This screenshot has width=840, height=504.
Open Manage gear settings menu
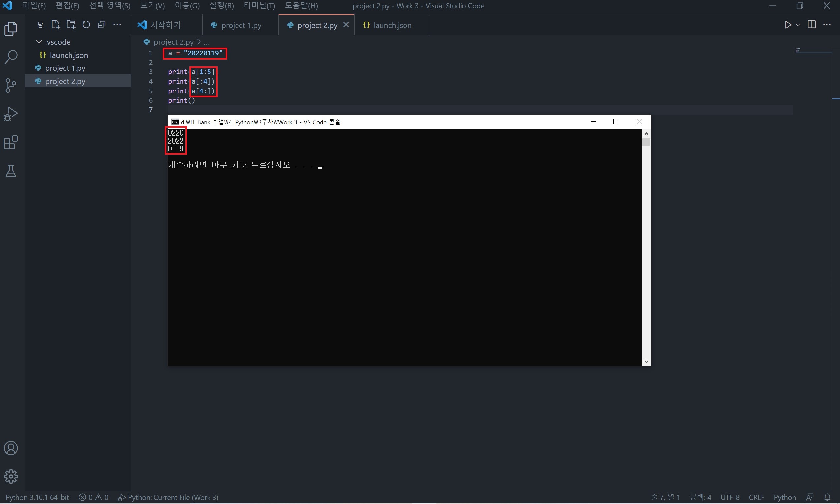11,476
